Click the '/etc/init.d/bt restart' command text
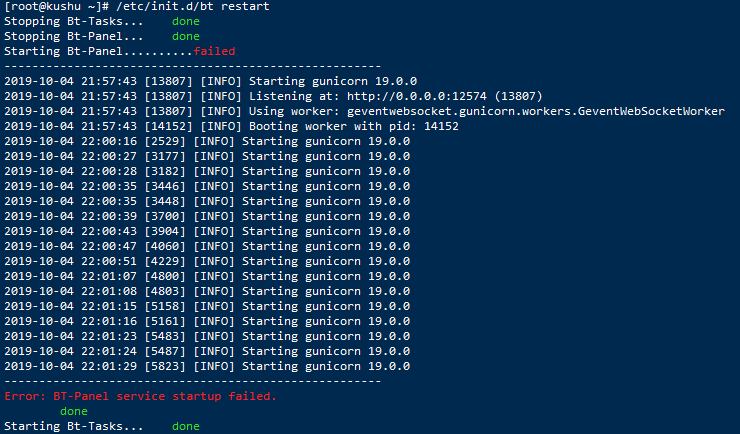This screenshot has height=434, width=740. tap(193, 7)
